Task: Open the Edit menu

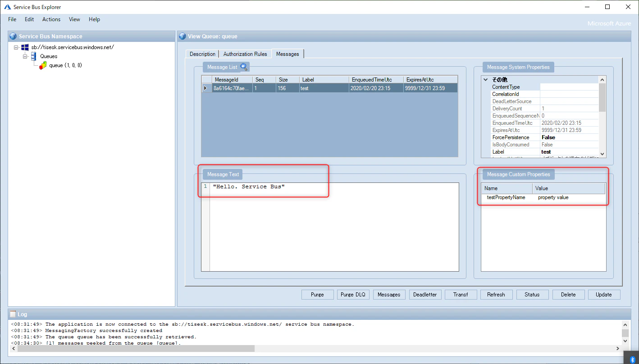Action: click(x=29, y=19)
